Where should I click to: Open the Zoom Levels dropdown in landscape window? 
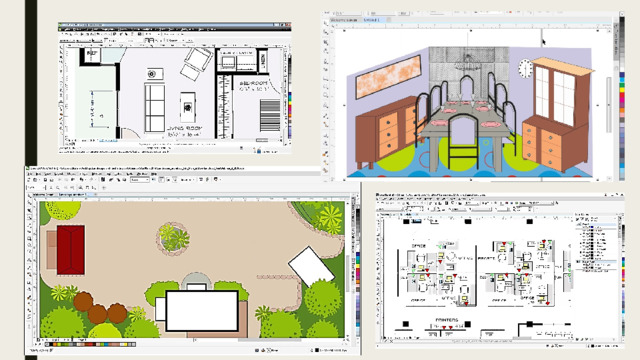point(140,180)
